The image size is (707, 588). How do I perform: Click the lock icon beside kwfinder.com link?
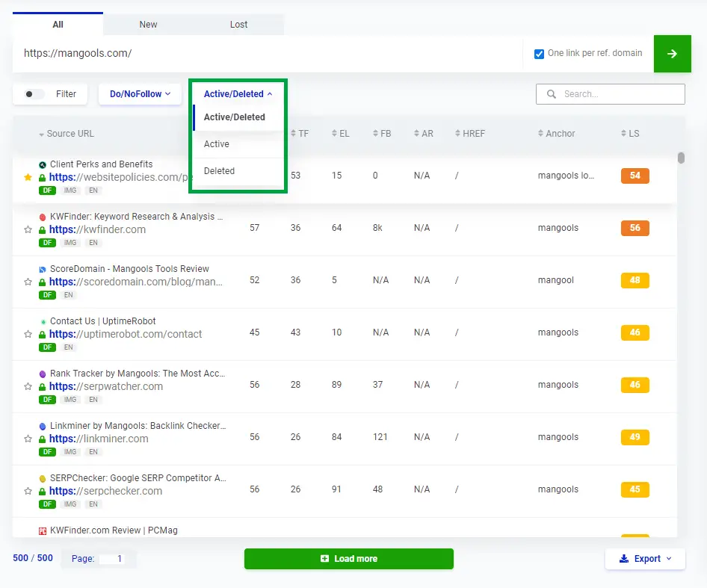point(43,230)
